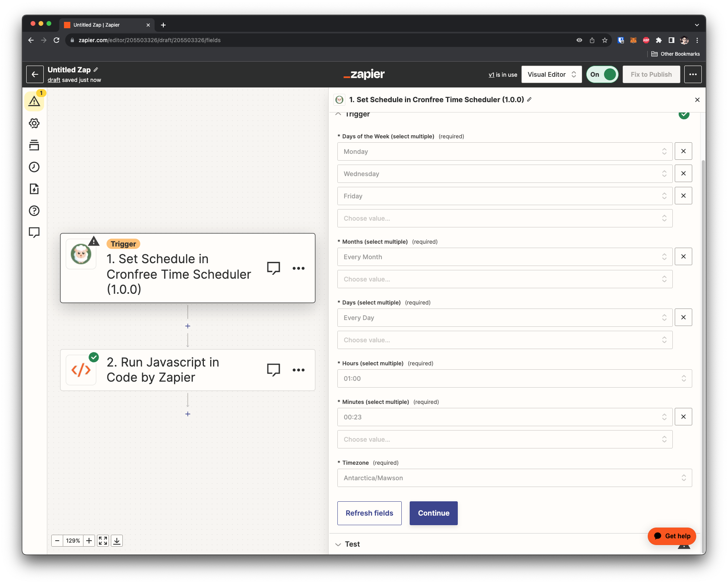728x584 pixels.
Task: Open the versions stack icon in sidebar
Action: click(x=34, y=145)
